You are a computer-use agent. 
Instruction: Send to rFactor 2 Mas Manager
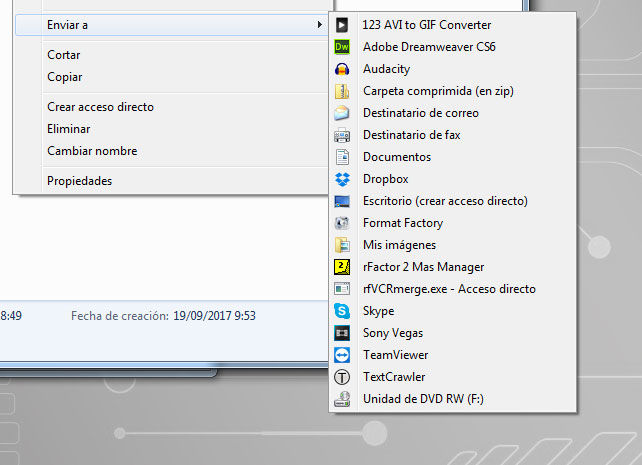(x=452, y=267)
